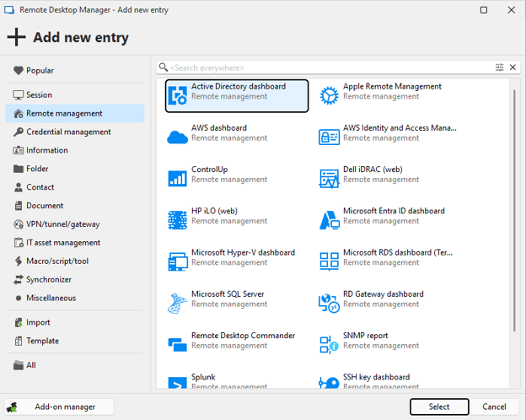Choose the Apple Remote Management gear icon
This screenshot has width=526, height=420.
pos(329,95)
